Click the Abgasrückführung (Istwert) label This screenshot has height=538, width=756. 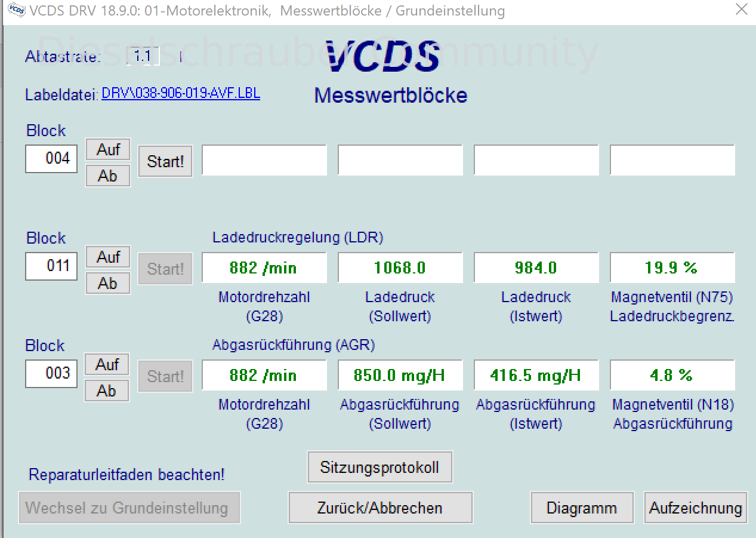(x=536, y=414)
